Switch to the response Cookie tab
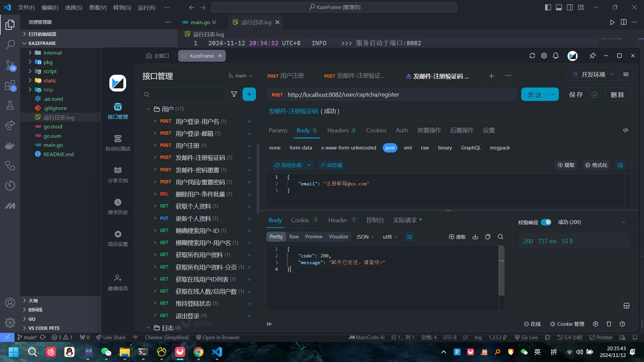Viewport: 644px width, 362px height. tap(300, 220)
